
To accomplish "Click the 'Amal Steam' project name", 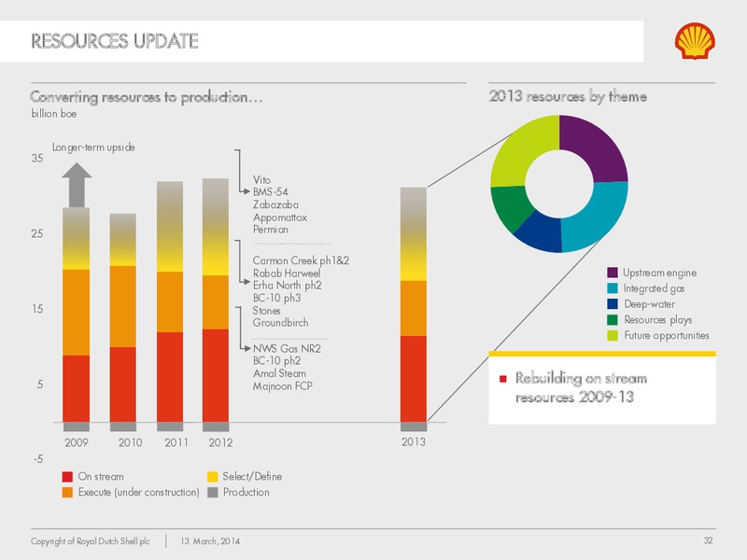I will point(279,373).
